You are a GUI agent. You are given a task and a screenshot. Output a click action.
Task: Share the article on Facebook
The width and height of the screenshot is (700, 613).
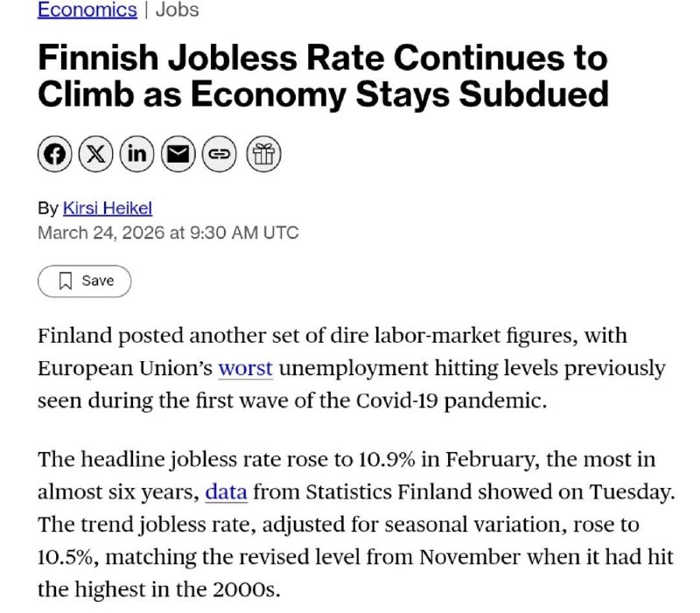tap(55, 155)
